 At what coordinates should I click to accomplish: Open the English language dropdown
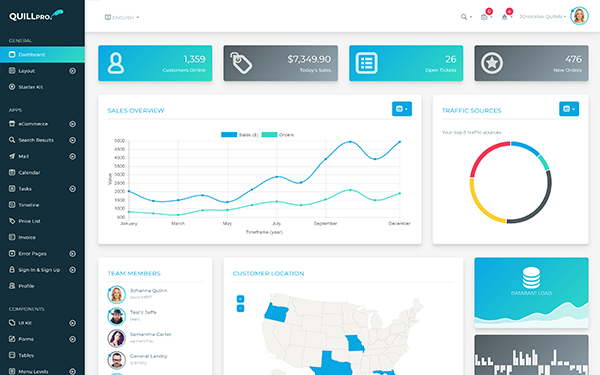[x=122, y=17]
